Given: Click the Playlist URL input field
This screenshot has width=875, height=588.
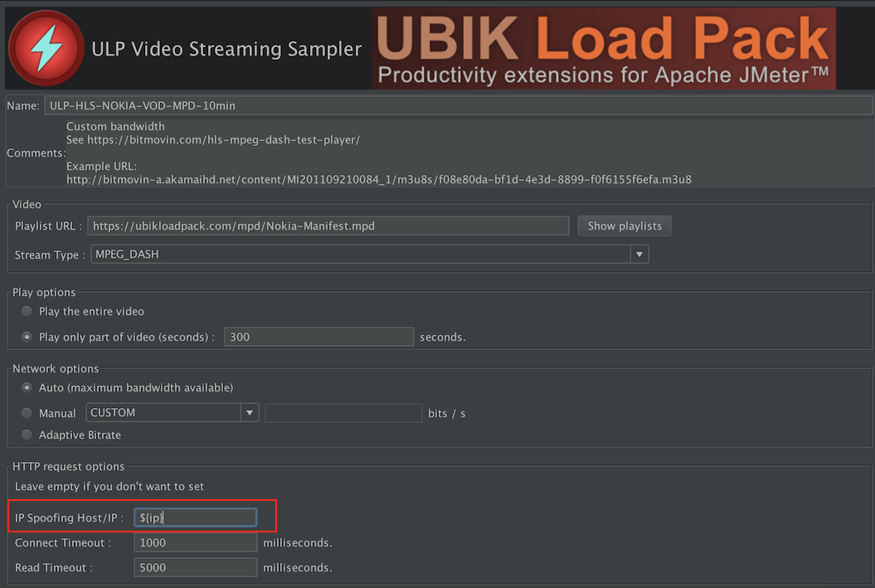Looking at the screenshot, I should pyautogui.click(x=328, y=226).
